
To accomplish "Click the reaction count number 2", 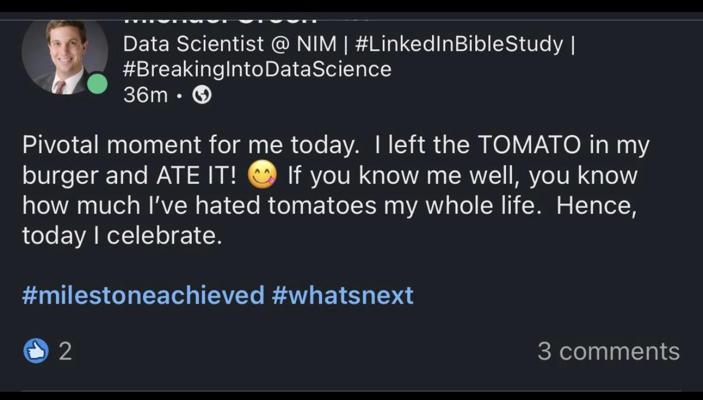I will [x=65, y=351].
